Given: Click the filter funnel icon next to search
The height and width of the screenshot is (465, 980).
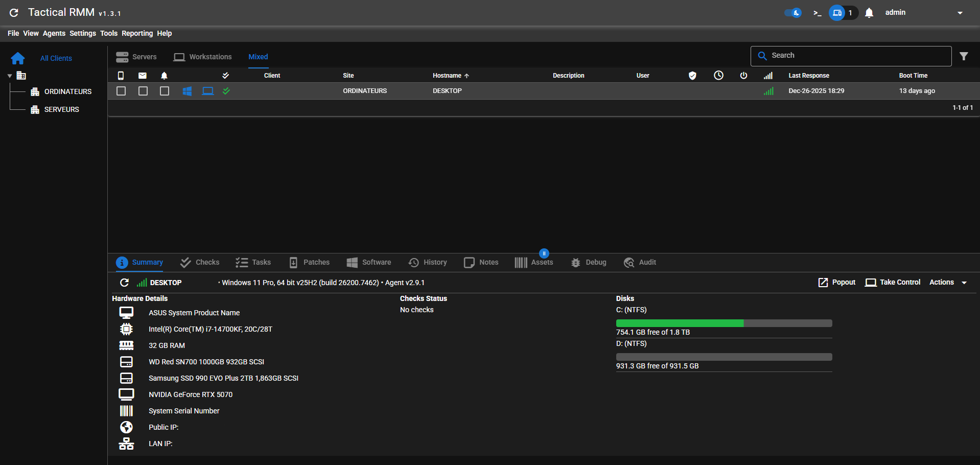Looking at the screenshot, I should (x=963, y=56).
